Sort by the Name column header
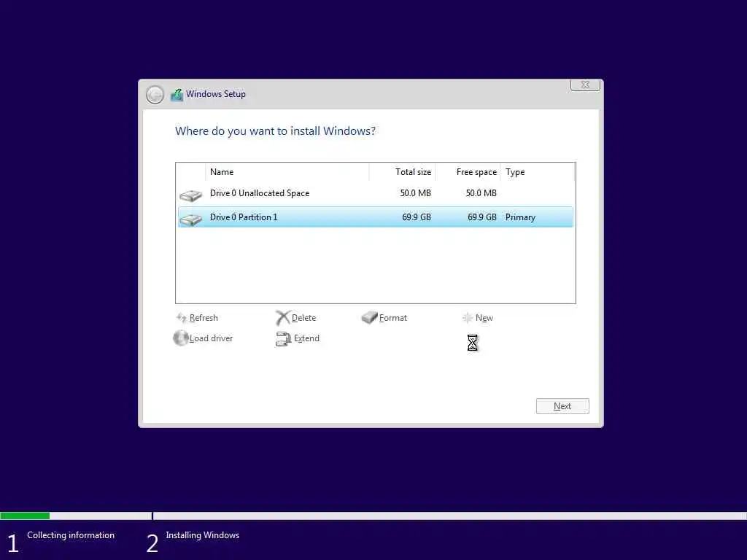Image resolution: width=747 pixels, height=560 pixels. pyautogui.click(x=287, y=172)
